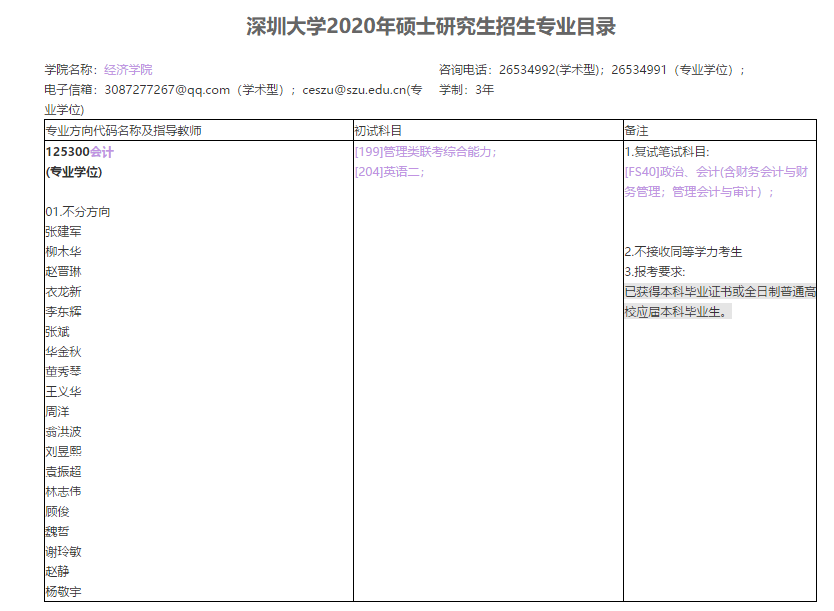Click the 初试科目 column header
Image resolution: width=834 pixels, height=611 pixels.
pos(378,131)
